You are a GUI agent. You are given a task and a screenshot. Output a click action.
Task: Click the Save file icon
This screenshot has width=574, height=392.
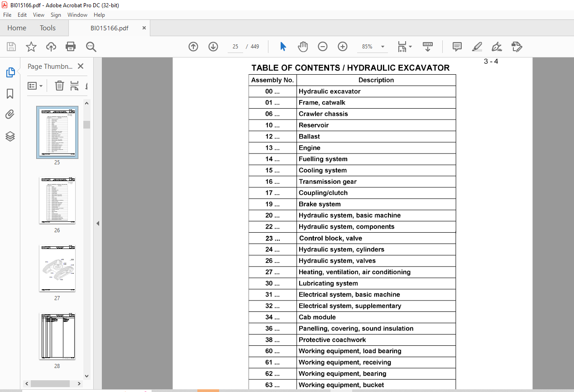tap(11, 47)
